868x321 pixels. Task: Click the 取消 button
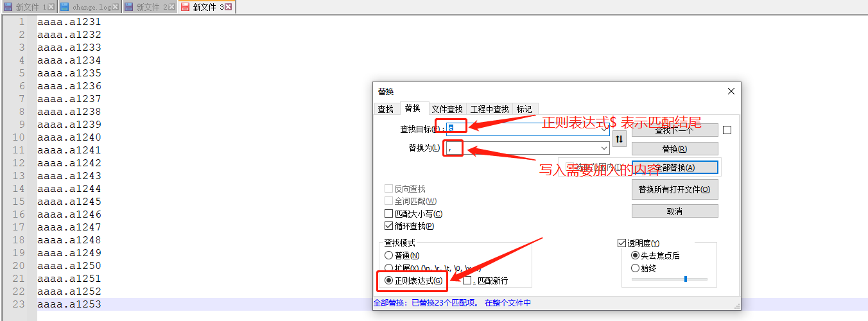(675, 211)
